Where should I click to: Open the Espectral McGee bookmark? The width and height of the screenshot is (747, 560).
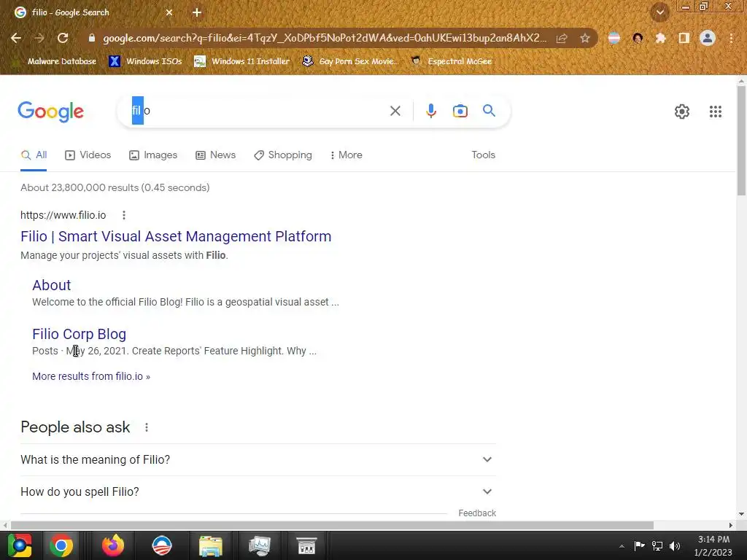coord(452,61)
